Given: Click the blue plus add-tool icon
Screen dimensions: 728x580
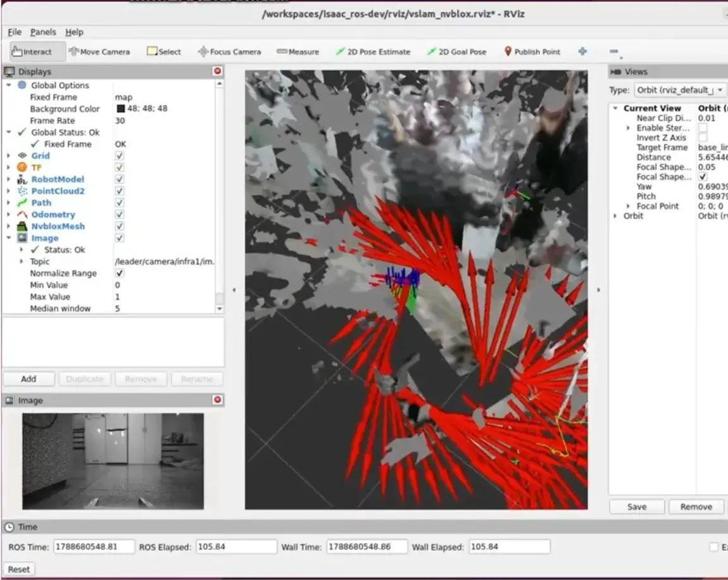Looking at the screenshot, I should (582, 51).
